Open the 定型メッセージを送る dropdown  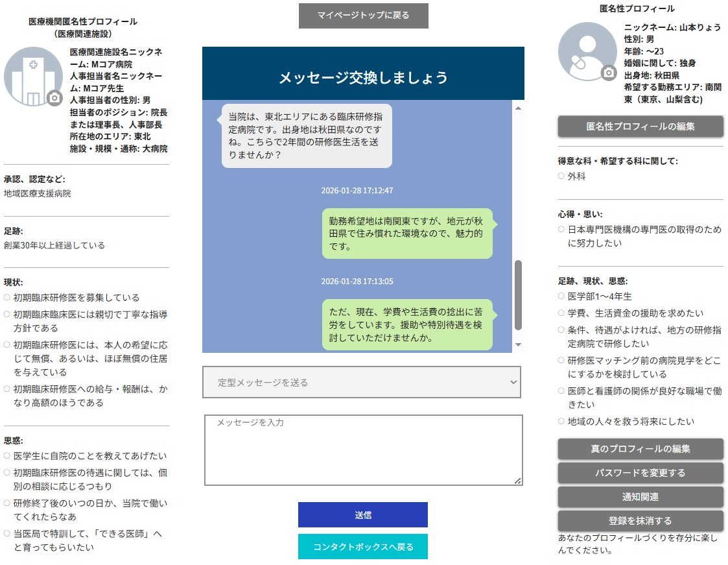361,383
